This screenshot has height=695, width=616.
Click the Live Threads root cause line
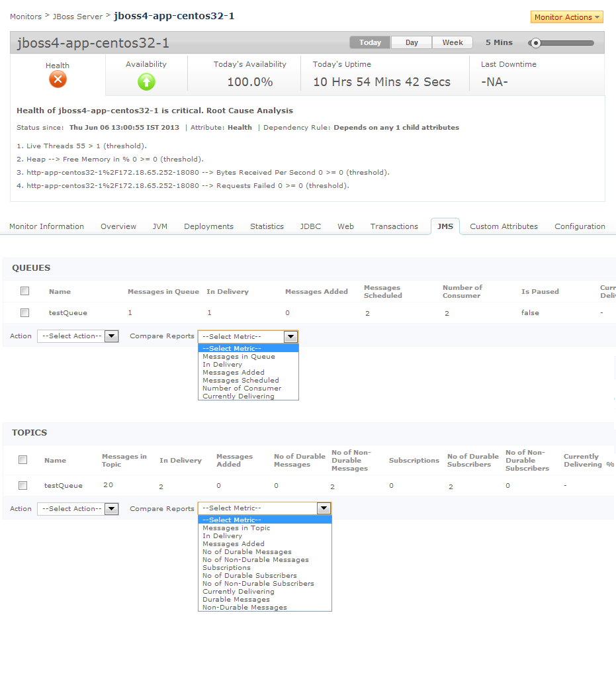[81, 146]
